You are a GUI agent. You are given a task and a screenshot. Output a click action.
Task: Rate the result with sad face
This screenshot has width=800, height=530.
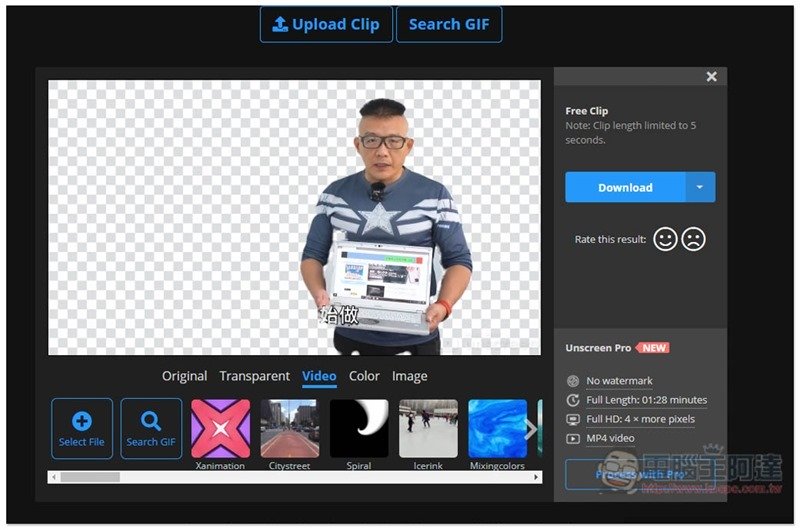693,239
